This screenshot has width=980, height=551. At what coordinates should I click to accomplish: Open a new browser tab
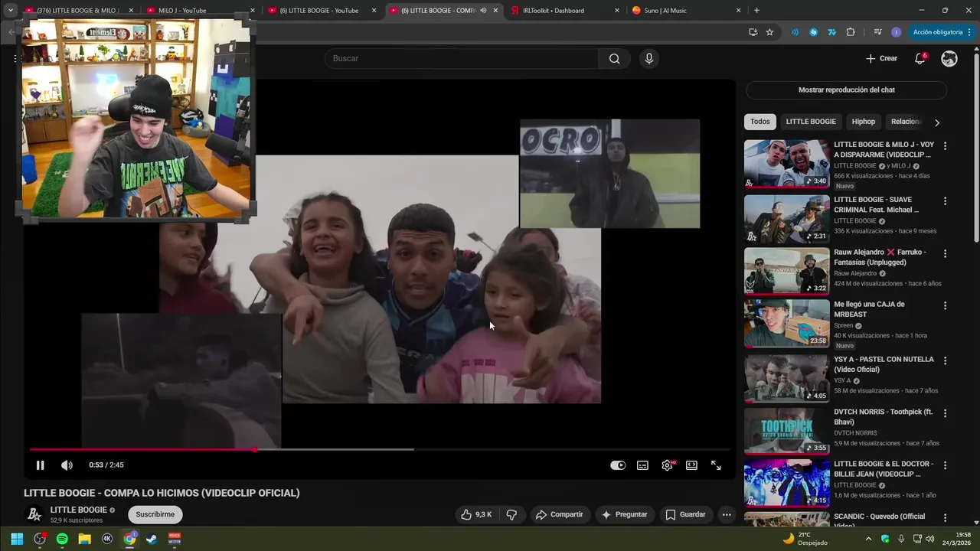(756, 10)
